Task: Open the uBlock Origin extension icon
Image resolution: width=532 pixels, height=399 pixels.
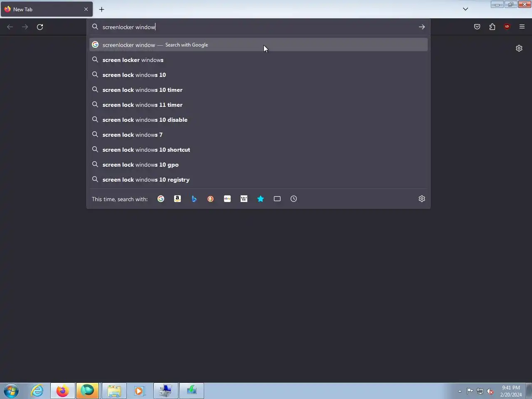Action: 507,27
